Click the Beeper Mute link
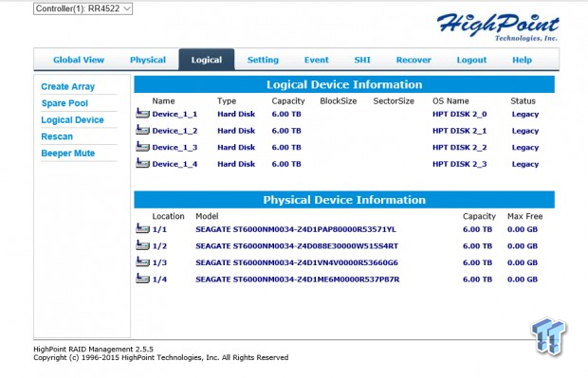This screenshot has height=378, width=588. pos(68,153)
